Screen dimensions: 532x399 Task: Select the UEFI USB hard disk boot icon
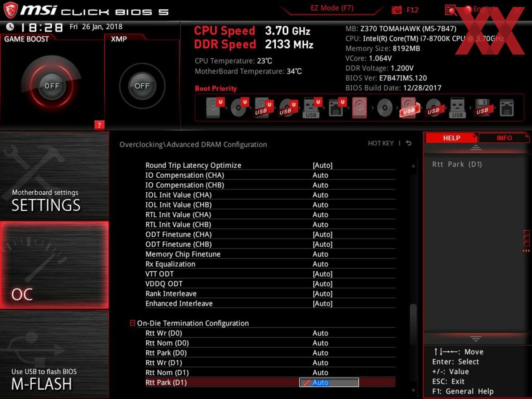pyautogui.click(x=263, y=108)
